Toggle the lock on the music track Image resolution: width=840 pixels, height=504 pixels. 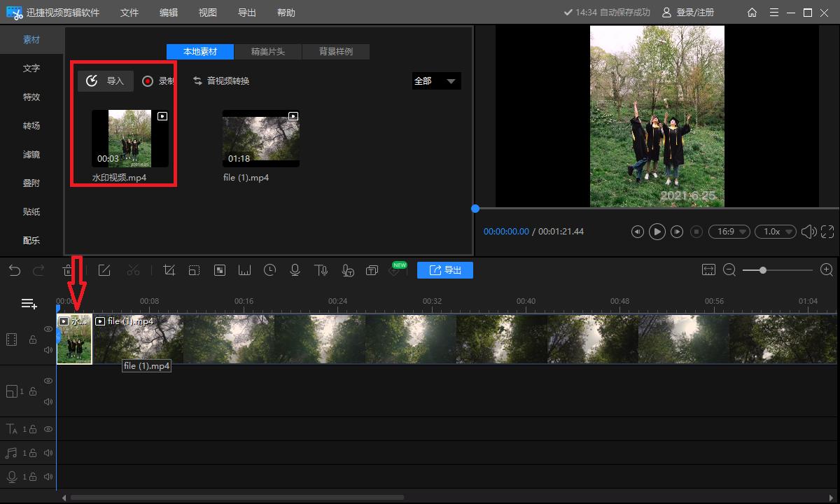click(x=33, y=453)
